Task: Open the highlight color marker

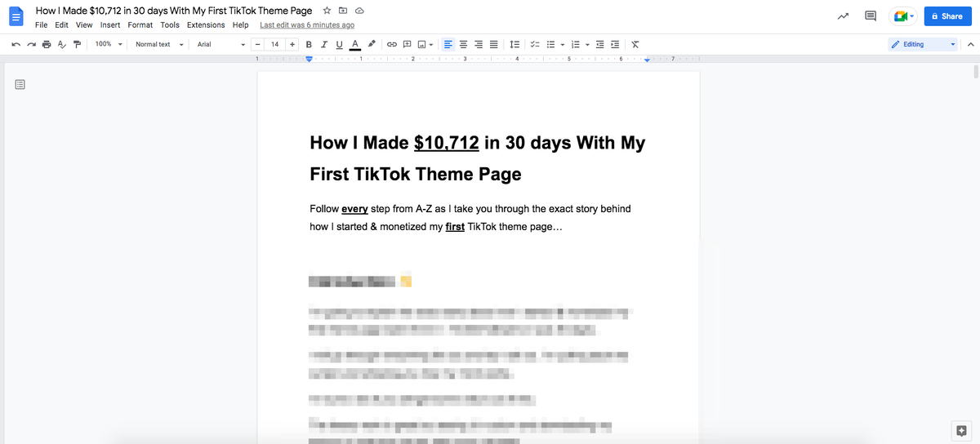Action: (x=372, y=44)
